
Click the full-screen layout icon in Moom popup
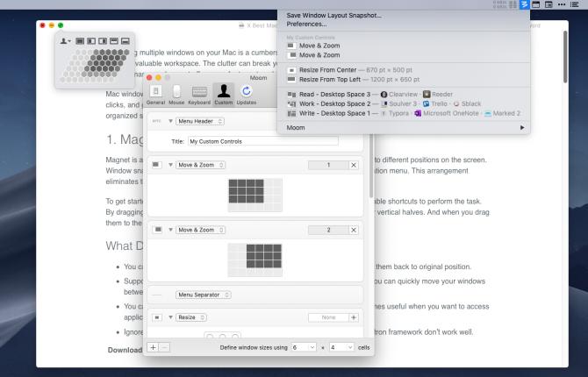tap(80, 40)
